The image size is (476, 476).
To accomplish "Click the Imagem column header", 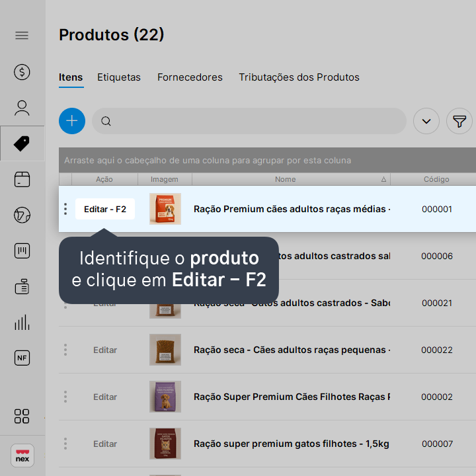I will [165, 179].
